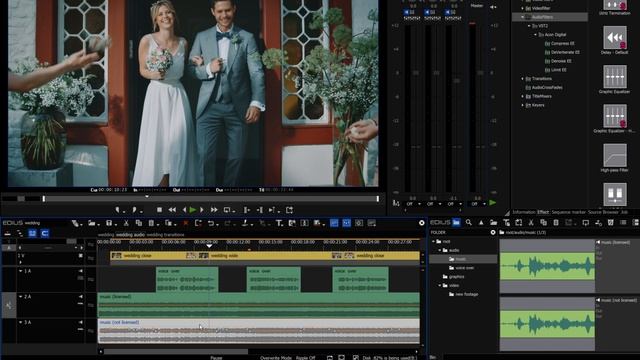Click the Copy icon in timeline toolbar
The height and width of the screenshot is (360, 640).
[139, 223]
